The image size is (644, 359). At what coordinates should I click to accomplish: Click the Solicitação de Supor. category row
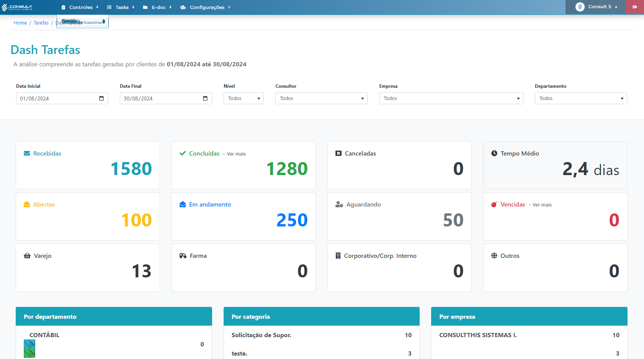(322, 335)
